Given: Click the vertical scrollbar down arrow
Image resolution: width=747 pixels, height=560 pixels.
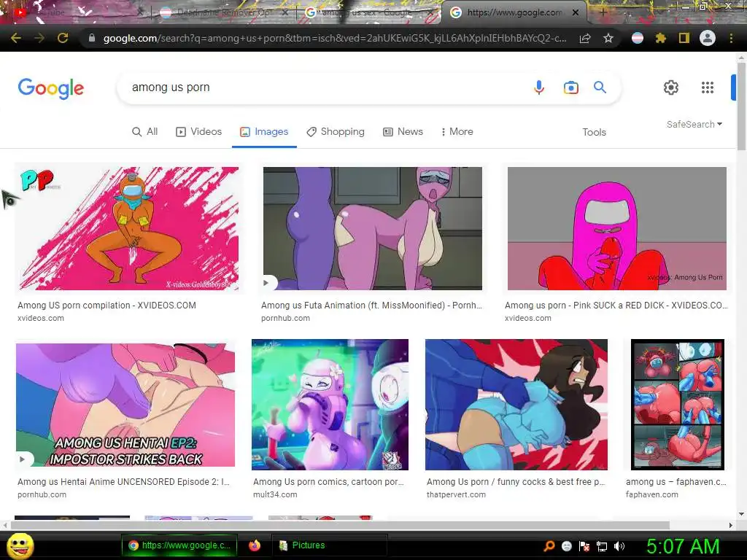Looking at the screenshot, I should (x=741, y=514).
